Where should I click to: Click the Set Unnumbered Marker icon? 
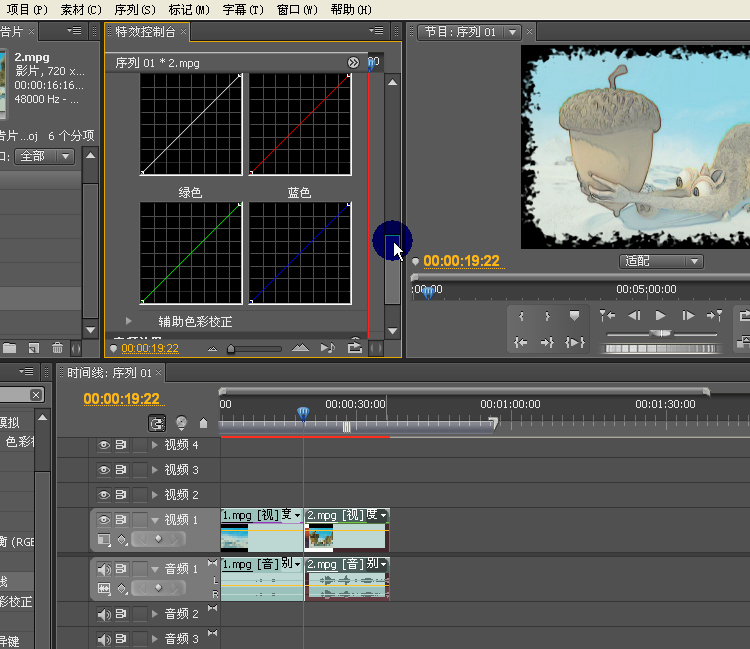pyautogui.click(x=574, y=316)
